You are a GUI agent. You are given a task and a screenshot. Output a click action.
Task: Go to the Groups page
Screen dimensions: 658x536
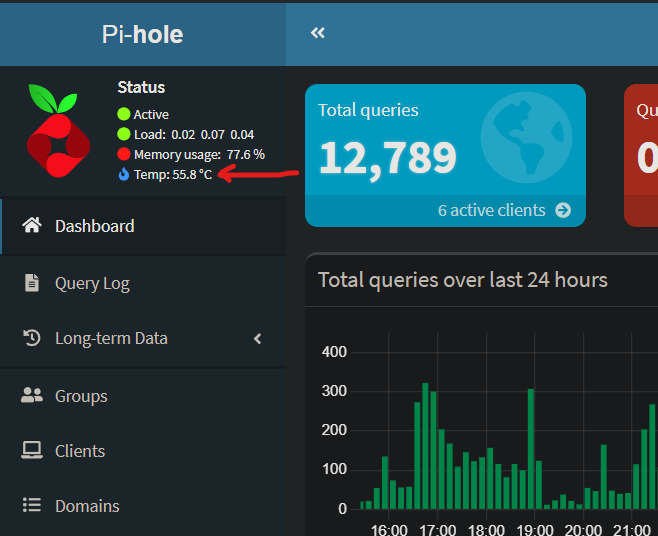(x=143, y=396)
